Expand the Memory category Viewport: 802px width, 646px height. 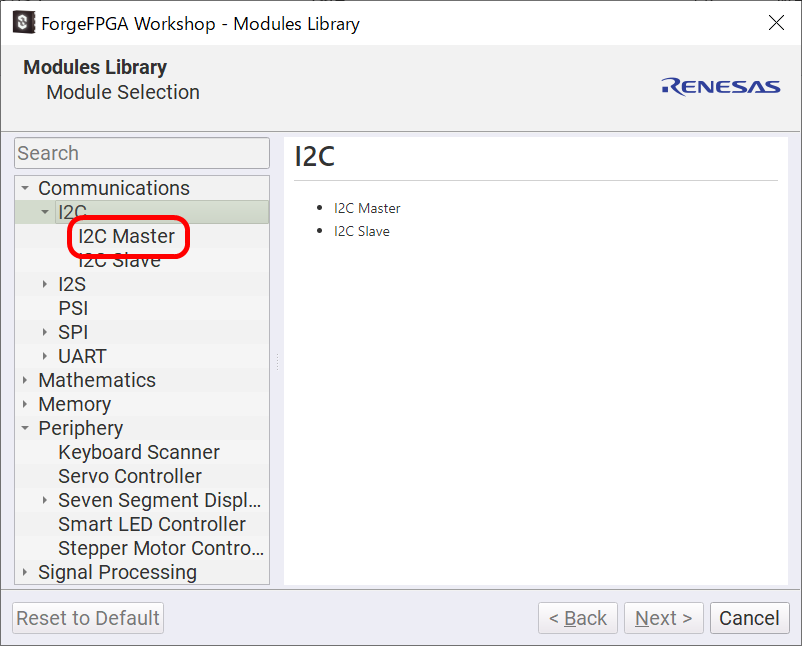point(25,404)
